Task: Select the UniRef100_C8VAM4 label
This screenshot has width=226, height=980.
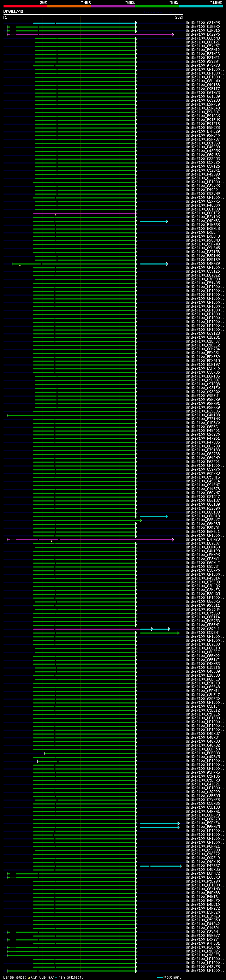Action: tap(203, 932)
